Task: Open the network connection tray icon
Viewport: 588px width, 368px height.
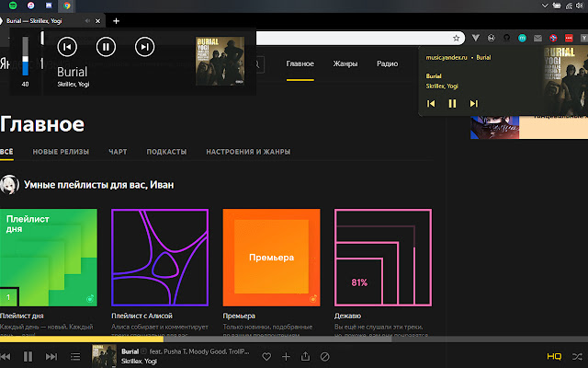Action: pyautogui.click(x=569, y=6)
